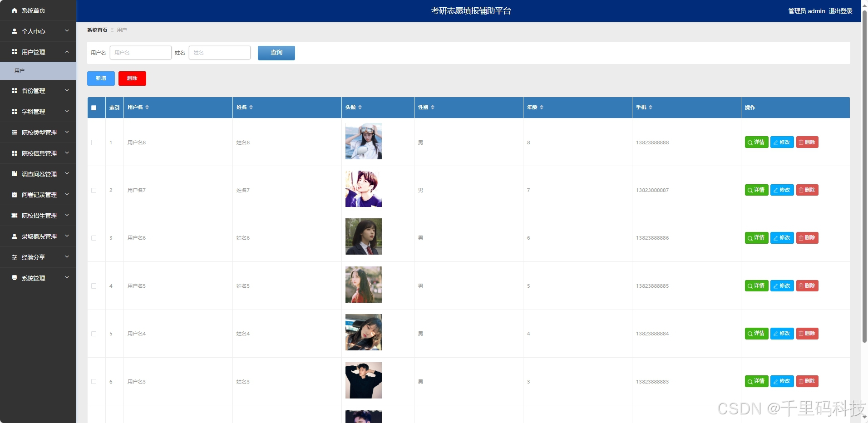Open 详情 for 用户名8 row

(x=756, y=143)
